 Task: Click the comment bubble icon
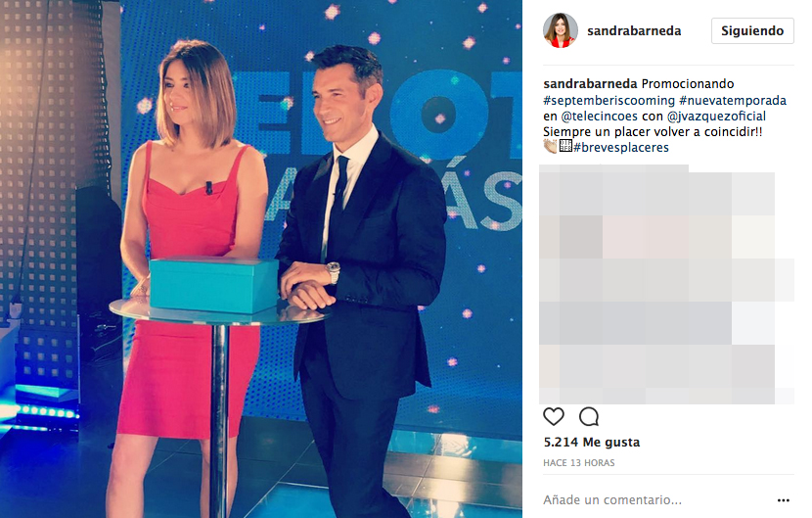589,416
